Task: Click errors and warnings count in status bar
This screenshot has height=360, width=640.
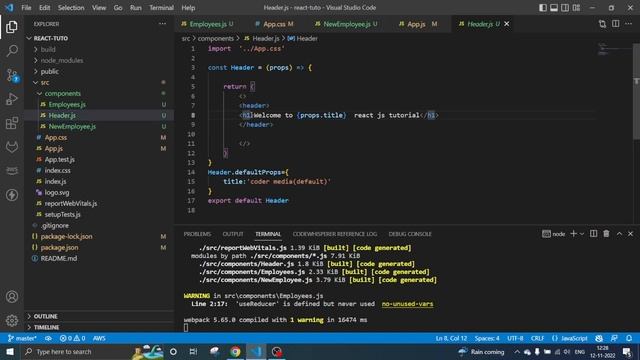Action: tap(72, 338)
